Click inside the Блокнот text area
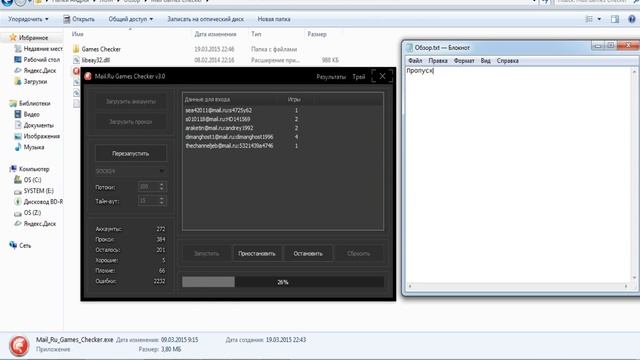Image resolution: width=640 pixels, height=360 pixels. click(x=518, y=175)
